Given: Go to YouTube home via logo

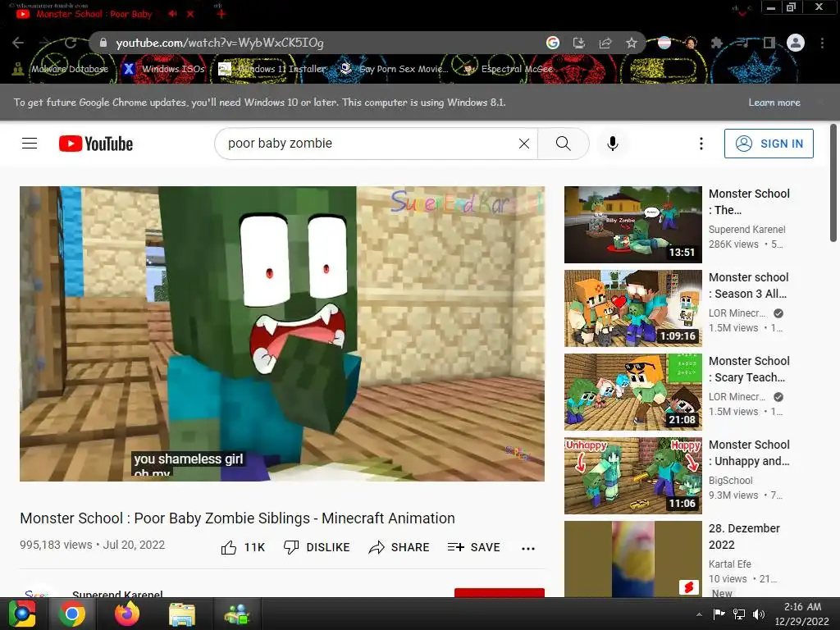Looking at the screenshot, I should coord(96,144).
